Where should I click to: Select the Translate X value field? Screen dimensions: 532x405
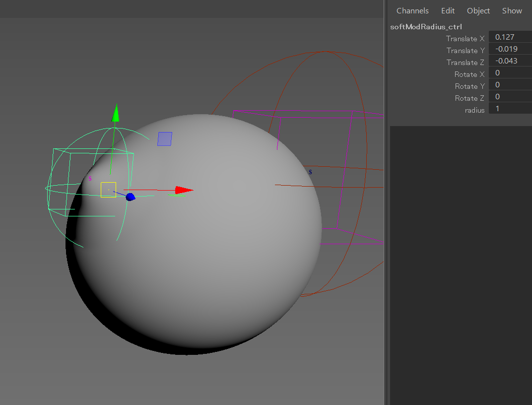[510, 37]
